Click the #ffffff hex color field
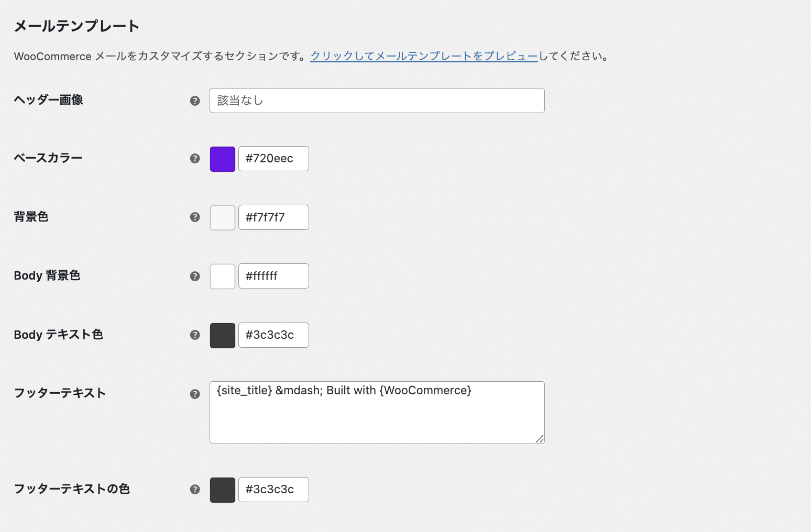The image size is (811, 532). click(x=273, y=276)
